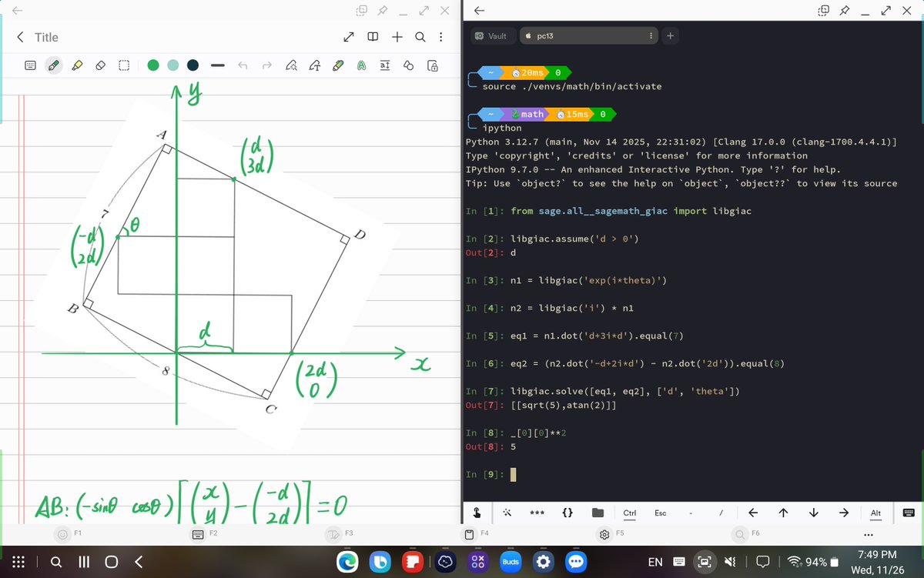This screenshot has height=578, width=924.
Task: Create a new terminal session with plus button
Action: 671,35
